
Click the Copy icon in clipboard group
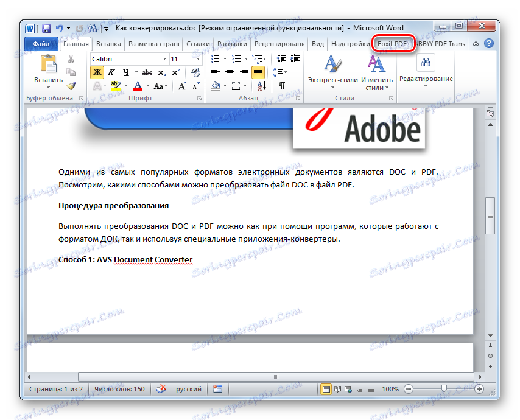71,72
